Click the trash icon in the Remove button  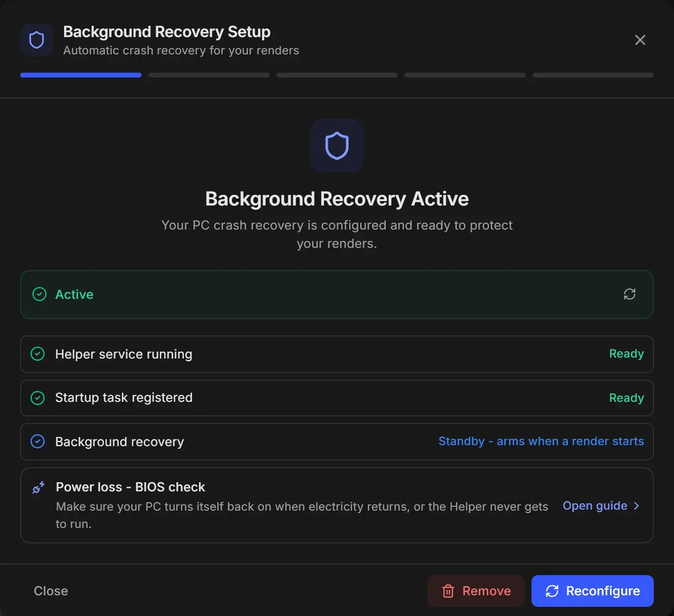[448, 591]
